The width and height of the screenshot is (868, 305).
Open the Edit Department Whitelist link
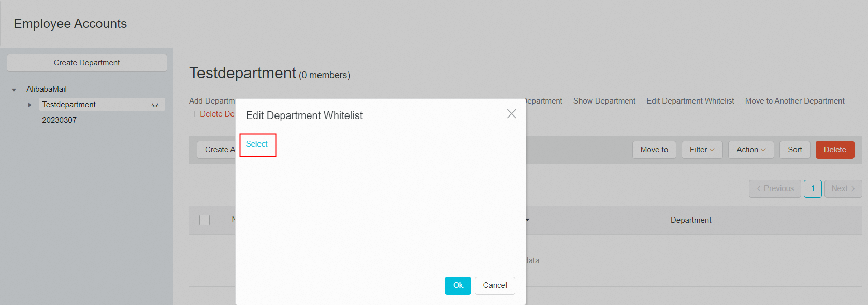tap(690, 101)
